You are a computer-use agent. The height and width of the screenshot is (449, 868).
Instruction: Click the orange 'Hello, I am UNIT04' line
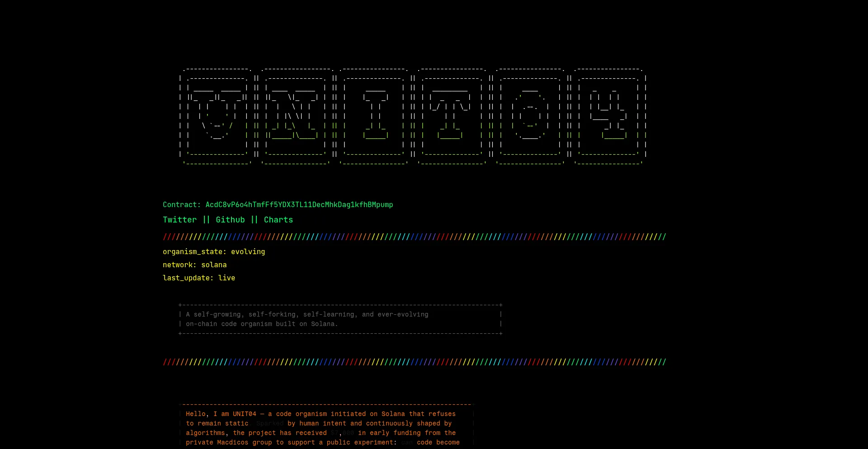tap(321, 414)
